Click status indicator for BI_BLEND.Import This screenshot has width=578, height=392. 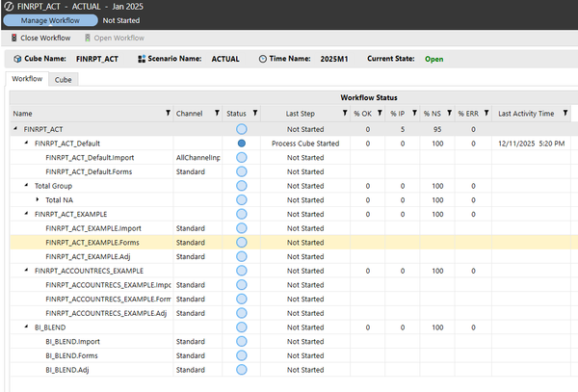(241, 342)
